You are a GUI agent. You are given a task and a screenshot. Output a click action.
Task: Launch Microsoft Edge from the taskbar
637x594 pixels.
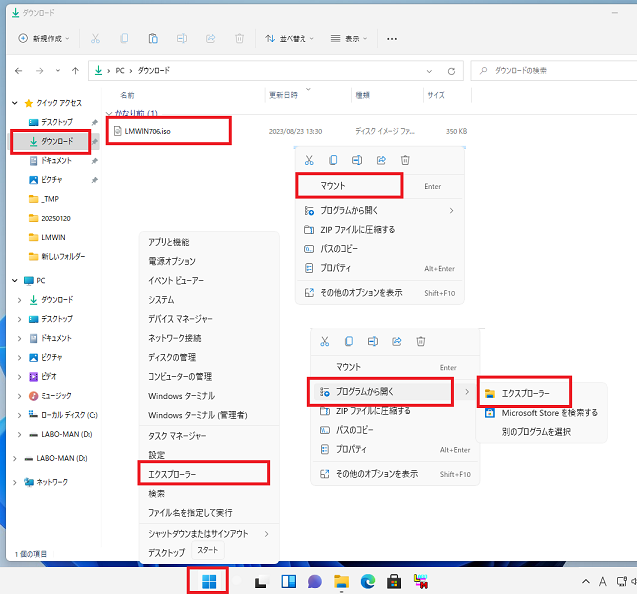(366, 581)
